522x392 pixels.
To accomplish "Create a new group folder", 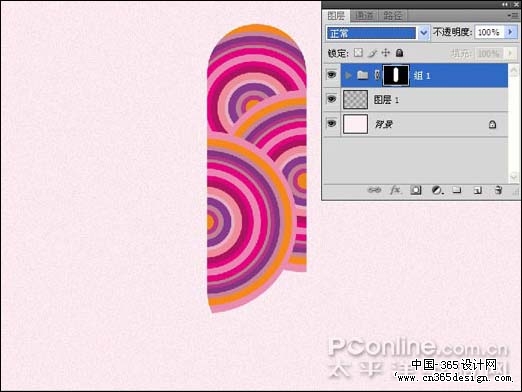I will click(x=457, y=190).
